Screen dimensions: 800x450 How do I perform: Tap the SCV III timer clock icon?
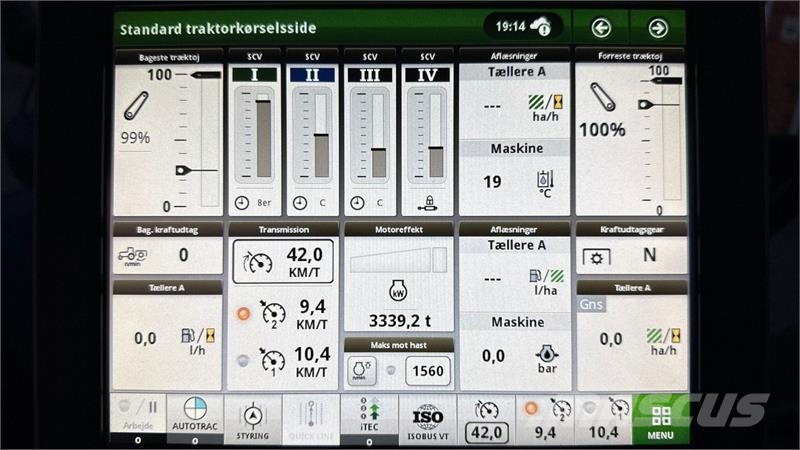pos(357,203)
